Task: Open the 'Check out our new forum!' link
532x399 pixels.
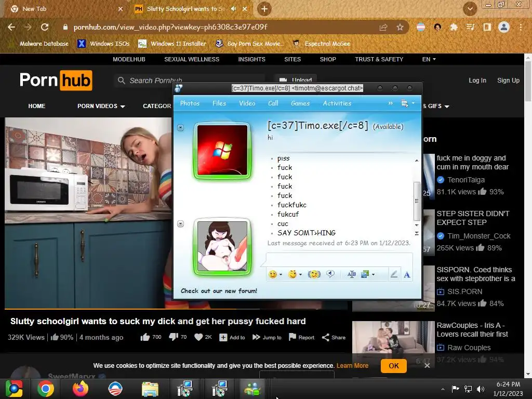Action: click(219, 291)
